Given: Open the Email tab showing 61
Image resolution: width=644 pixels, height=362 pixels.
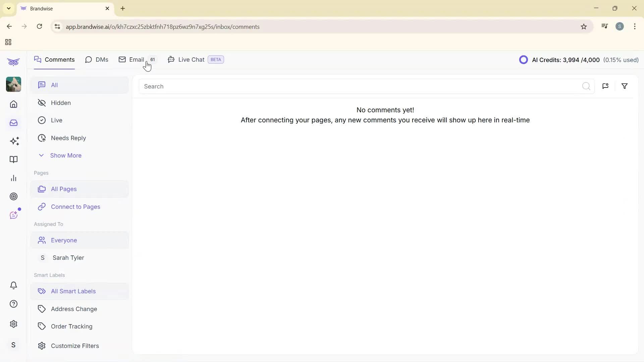Looking at the screenshot, I should [137, 59].
